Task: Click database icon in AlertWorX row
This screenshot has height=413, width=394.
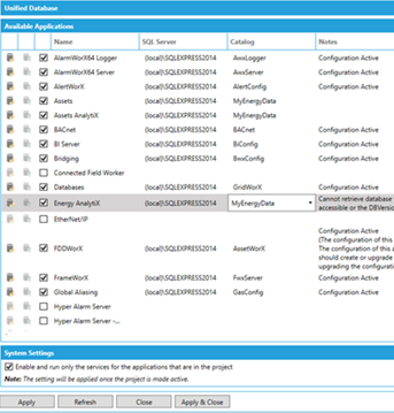Action: coord(10,87)
